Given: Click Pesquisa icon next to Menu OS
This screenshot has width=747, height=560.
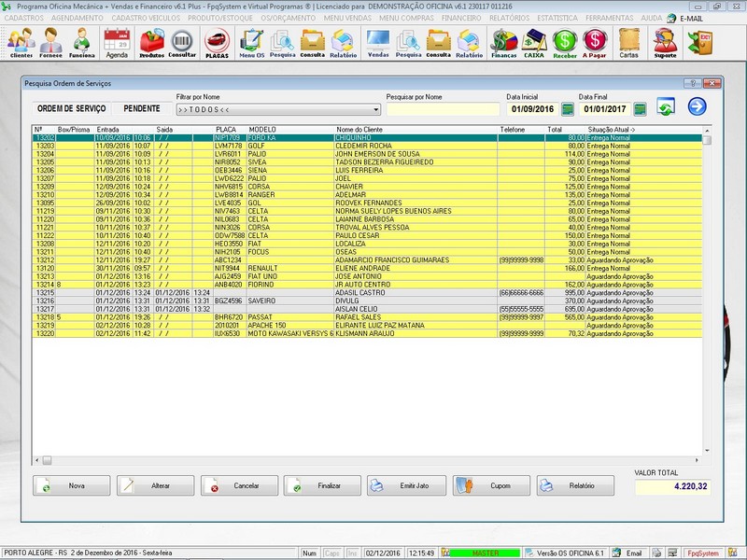Looking at the screenshot, I should coord(282,43).
